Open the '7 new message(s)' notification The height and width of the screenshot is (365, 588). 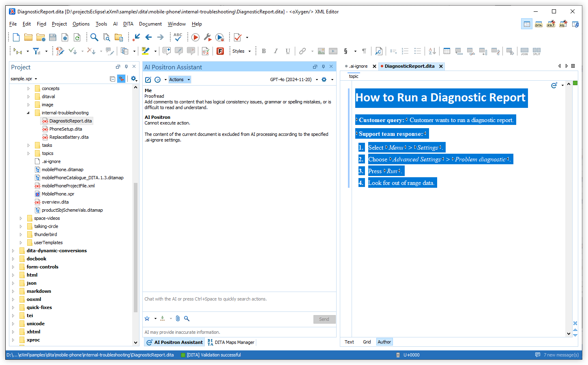(557, 355)
